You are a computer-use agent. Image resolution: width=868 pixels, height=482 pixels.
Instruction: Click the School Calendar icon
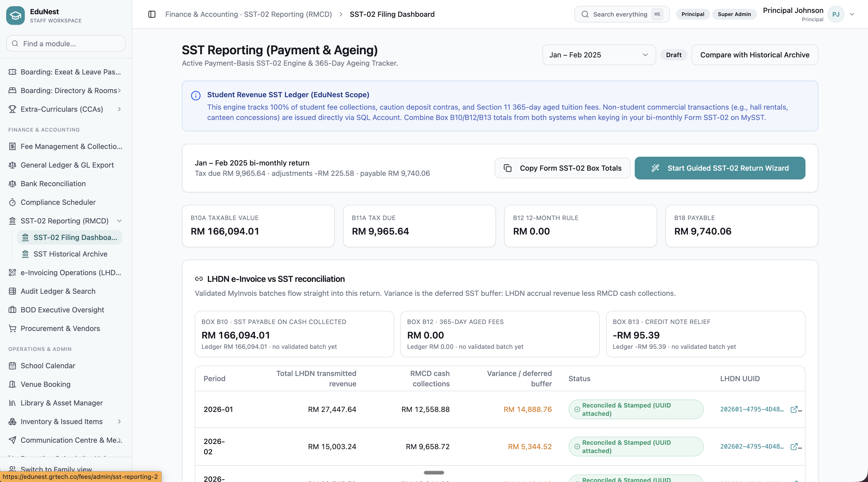tap(12, 366)
